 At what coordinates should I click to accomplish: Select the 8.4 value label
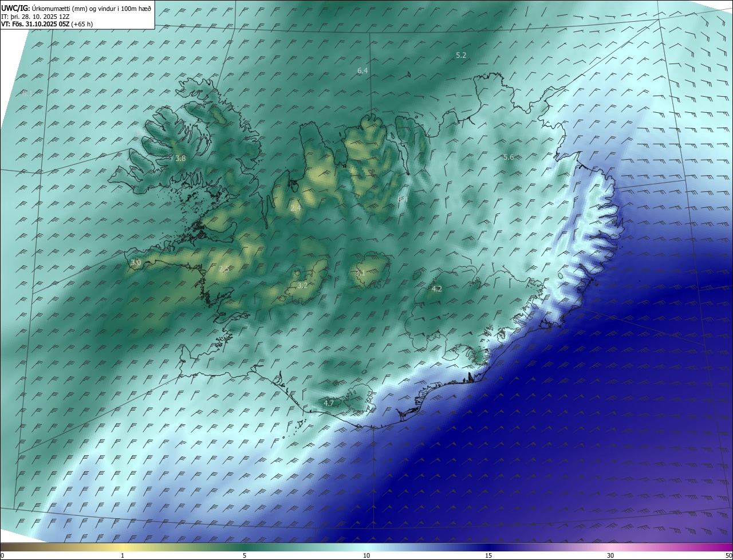[x=403, y=199]
